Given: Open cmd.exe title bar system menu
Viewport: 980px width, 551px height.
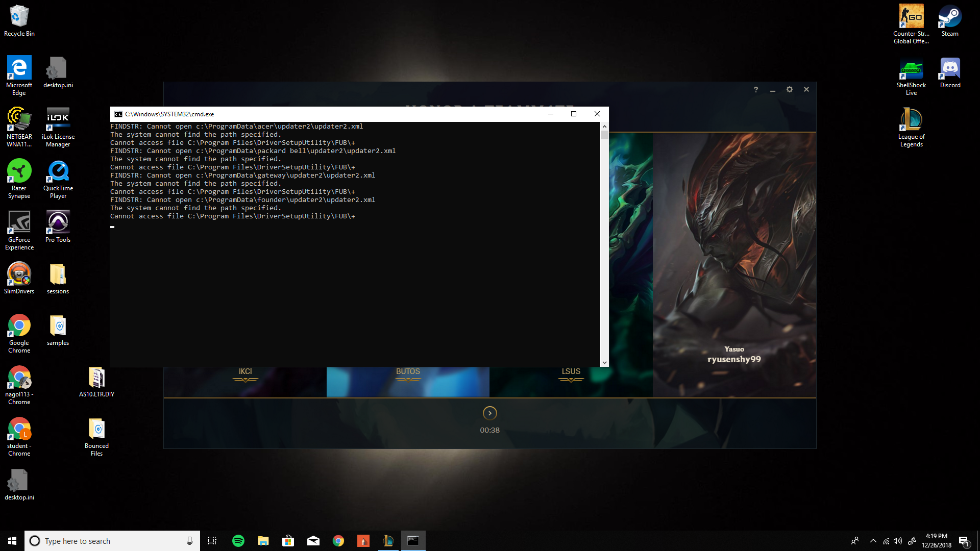Looking at the screenshot, I should 117,114.
